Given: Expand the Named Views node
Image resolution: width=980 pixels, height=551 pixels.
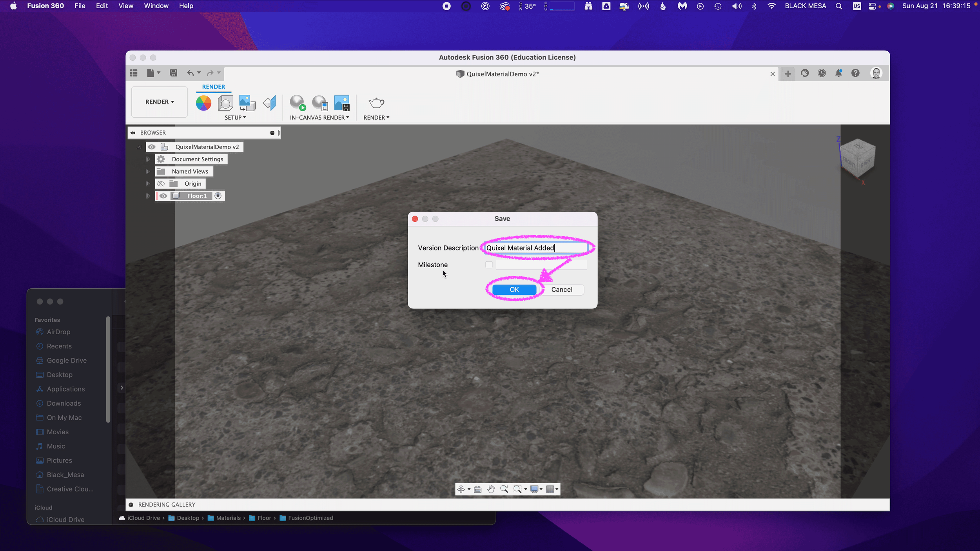Looking at the screenshot, I should pos(148,171).
